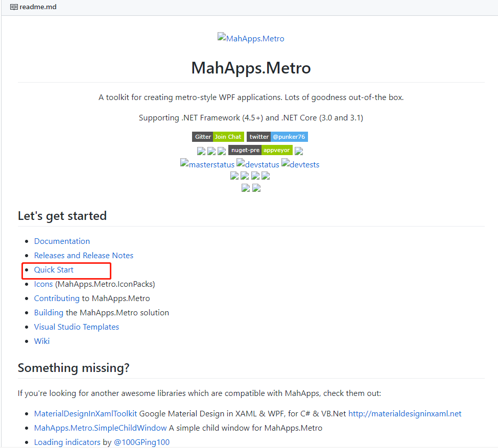Image resolution: width=498 pixels, height=448 pixels.
Task: Open Releases and Release Notes link
Action: [x=84, y=256]
